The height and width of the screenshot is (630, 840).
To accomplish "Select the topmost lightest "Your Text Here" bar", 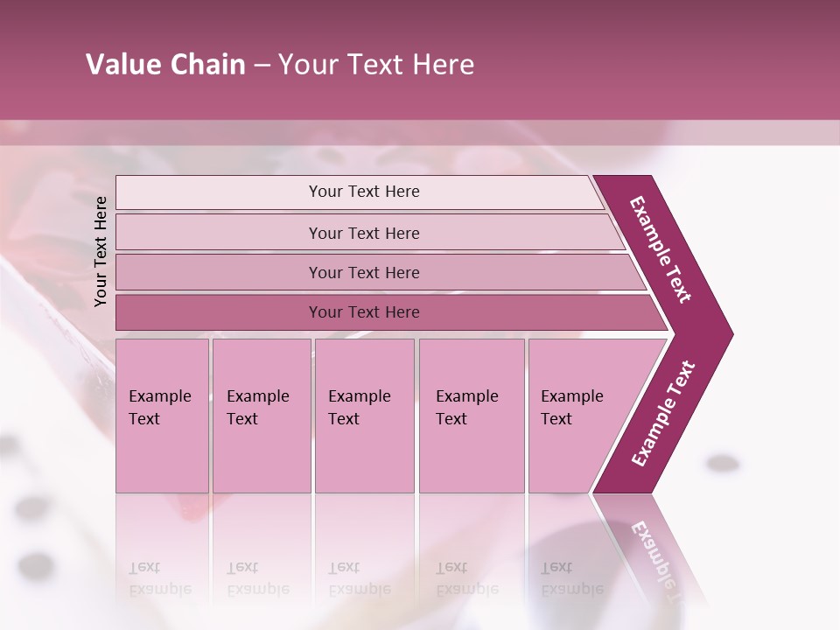I will coord(364,192).
